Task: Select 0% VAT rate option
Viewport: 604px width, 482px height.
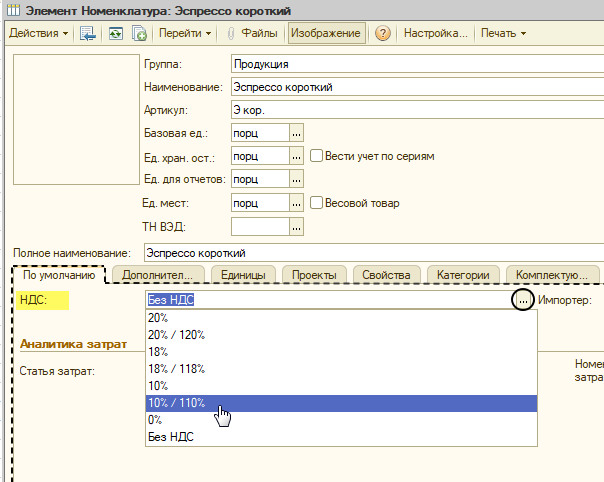Action: [341, 420]
